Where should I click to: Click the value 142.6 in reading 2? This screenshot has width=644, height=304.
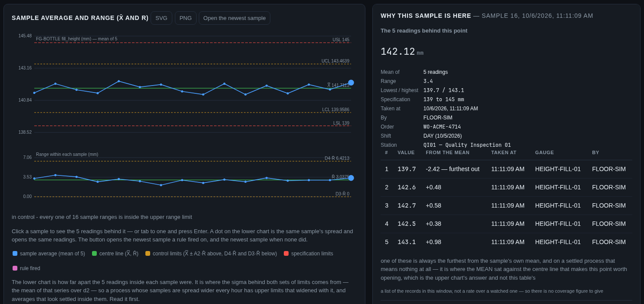coord(407,187)
